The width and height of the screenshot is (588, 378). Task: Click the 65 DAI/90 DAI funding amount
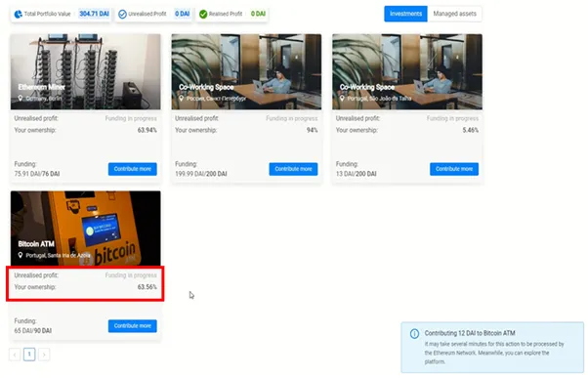click(32, 330)
